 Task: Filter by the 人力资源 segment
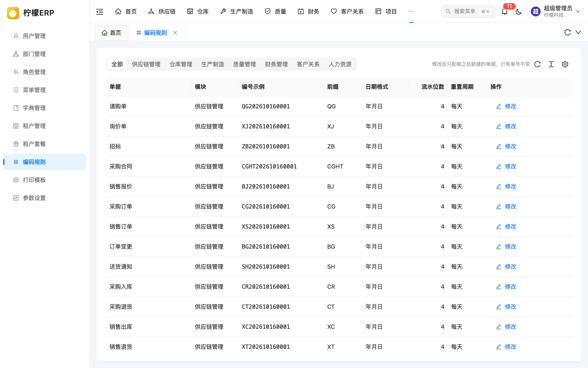click(x=340, y=64)
